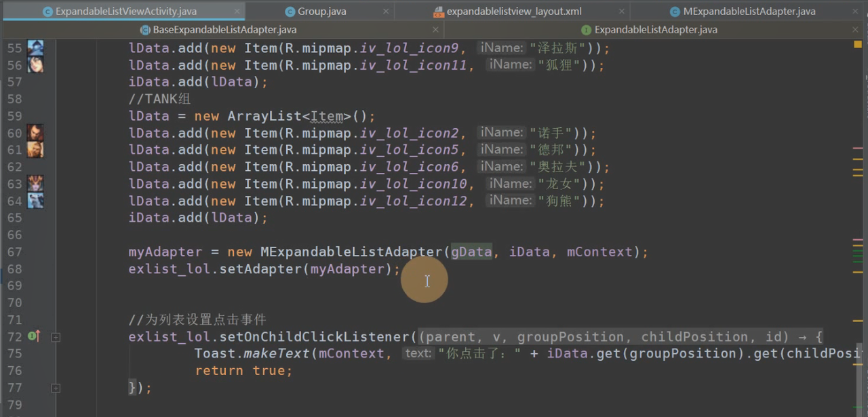Screen dimensions: 868x417
Task: Click the implements-interface marker on line 72
Action: click(34, 336)
